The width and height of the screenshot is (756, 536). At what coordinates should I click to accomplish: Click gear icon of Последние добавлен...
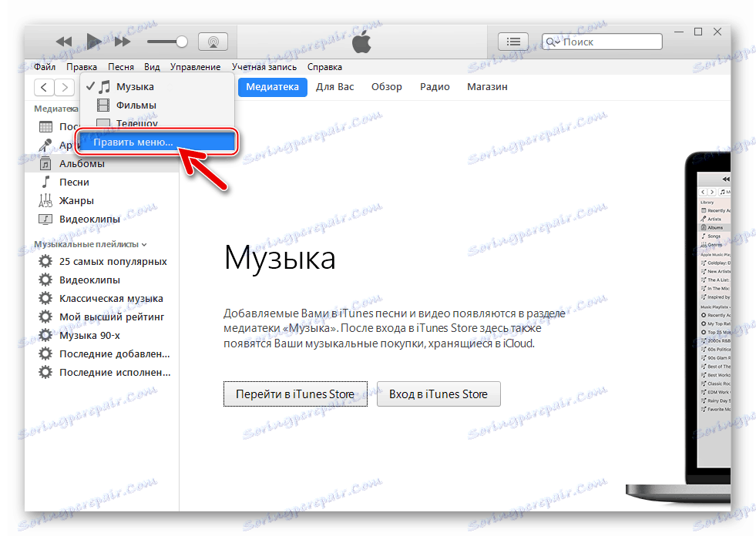tap(45, 353)
